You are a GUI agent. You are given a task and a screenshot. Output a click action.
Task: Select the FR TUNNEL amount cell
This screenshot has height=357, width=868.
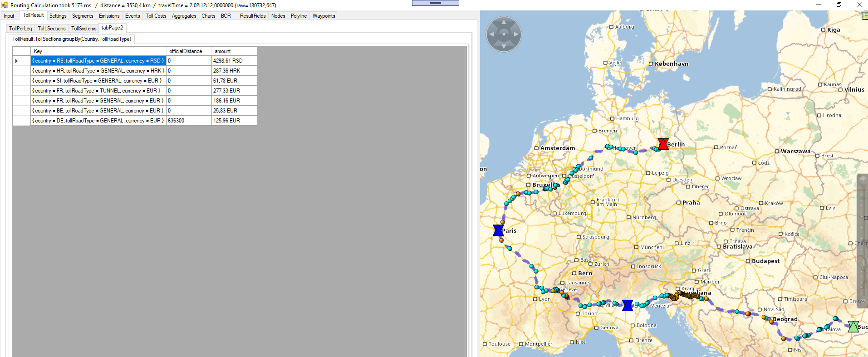tap(234, 91)
